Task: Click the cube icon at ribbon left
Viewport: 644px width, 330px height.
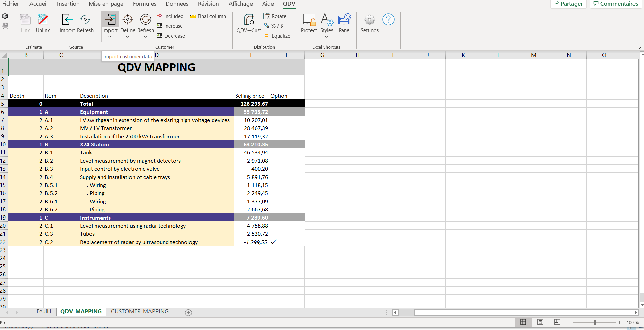Action: 5,16
